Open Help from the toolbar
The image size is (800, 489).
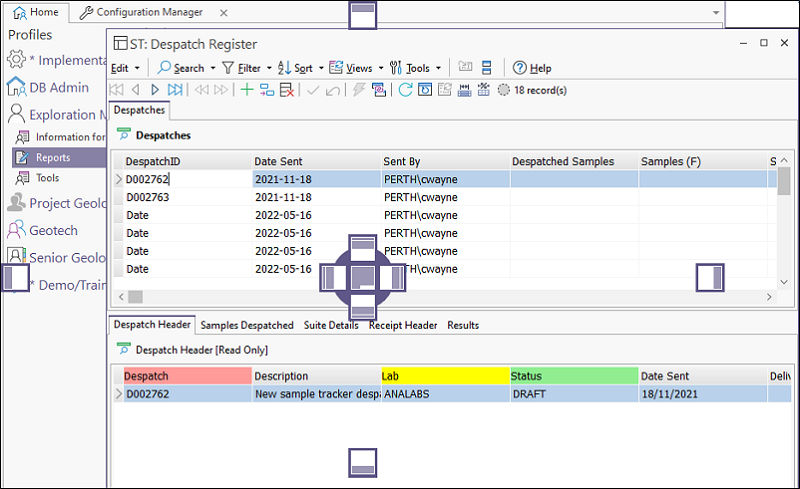point(532,68)
